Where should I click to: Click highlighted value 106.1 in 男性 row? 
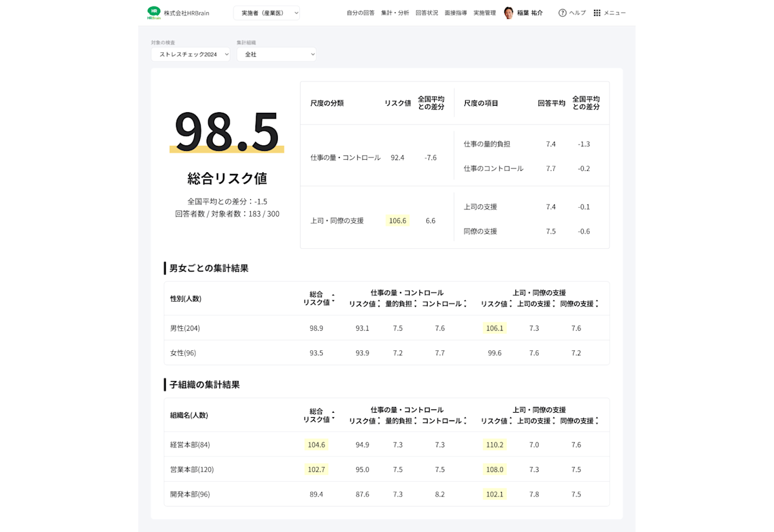click(x=495, y=328)
